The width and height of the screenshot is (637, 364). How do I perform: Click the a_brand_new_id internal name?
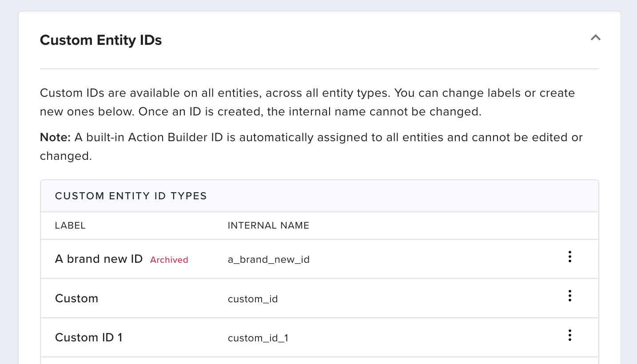coord(268,260)
